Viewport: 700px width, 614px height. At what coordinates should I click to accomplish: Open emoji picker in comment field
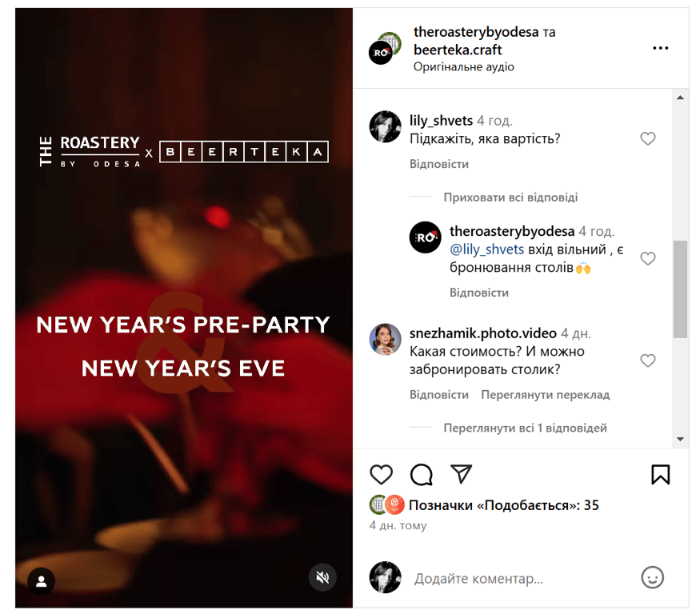(652, 577)
